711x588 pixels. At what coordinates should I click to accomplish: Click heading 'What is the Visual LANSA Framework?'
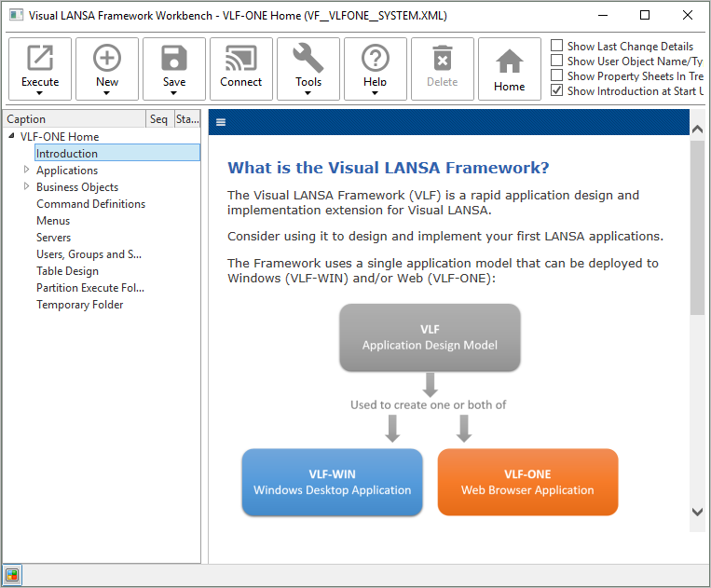coord(389,168)
